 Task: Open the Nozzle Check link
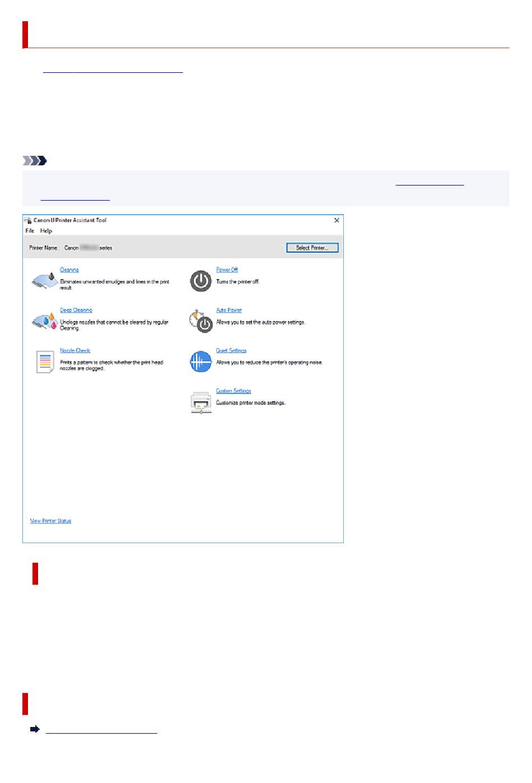75,351
